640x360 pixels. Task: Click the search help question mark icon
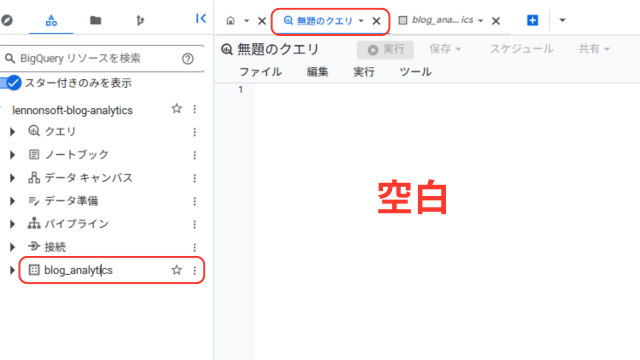click(188, 59)
